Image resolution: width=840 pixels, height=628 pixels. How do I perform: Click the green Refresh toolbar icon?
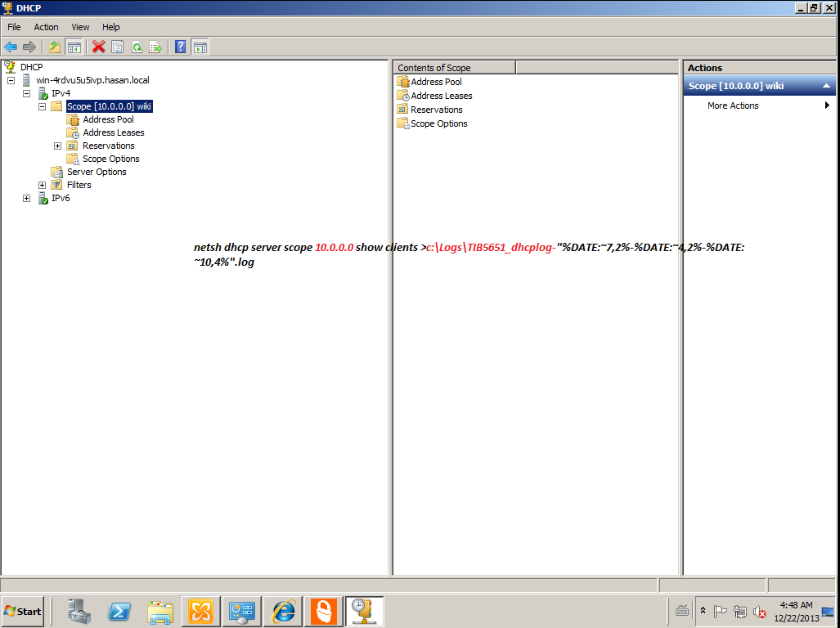tap(137, 47)
